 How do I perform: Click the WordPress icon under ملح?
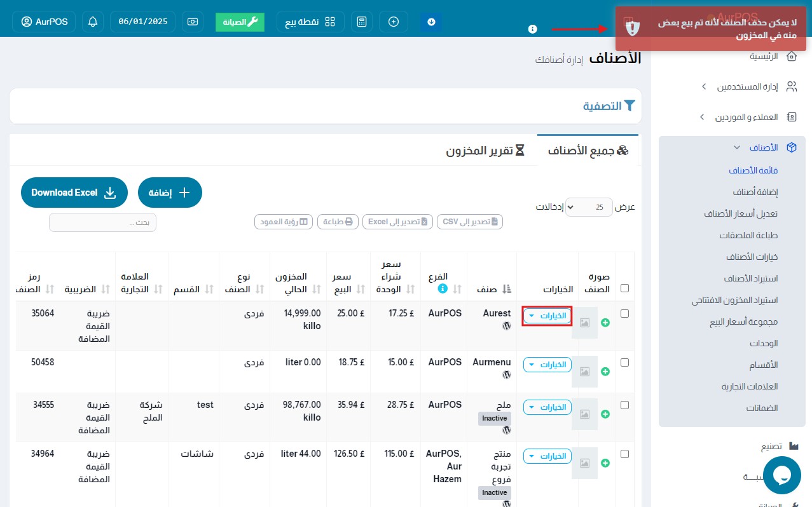point(506,430)
